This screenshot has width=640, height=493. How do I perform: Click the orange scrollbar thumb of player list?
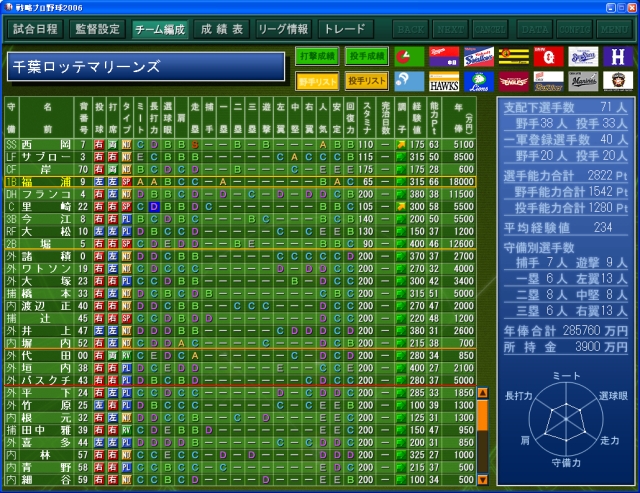(482, 415)
